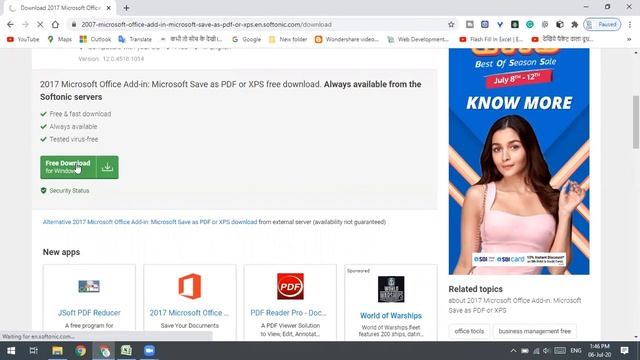Open File Explorer from the taskbar
The width and height of the screenshot is (640, 360).
point(57,351)
